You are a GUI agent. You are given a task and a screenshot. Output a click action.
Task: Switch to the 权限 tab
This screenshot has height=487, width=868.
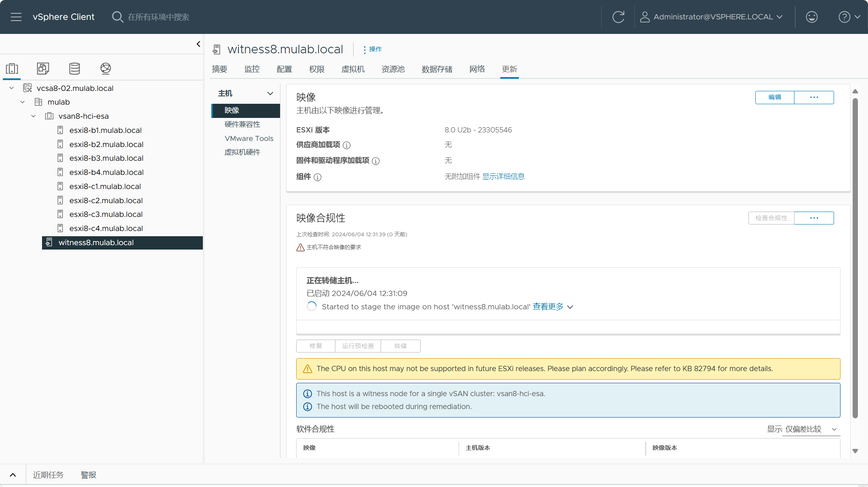[x=316, y=69]
